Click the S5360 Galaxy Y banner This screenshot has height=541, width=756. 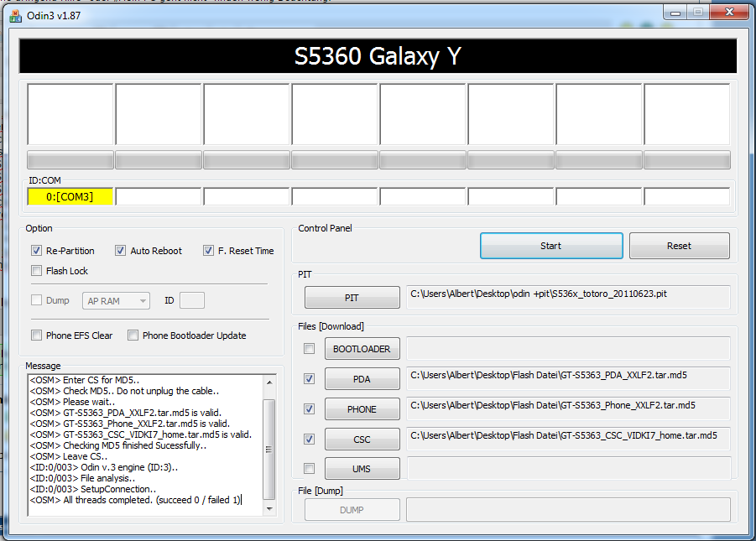pyautogui.click(x=378, y=56)
